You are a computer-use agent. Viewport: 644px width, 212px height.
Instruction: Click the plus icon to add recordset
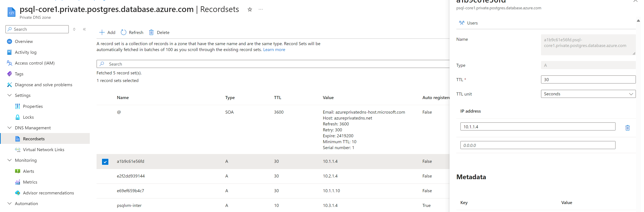[102, 32]
